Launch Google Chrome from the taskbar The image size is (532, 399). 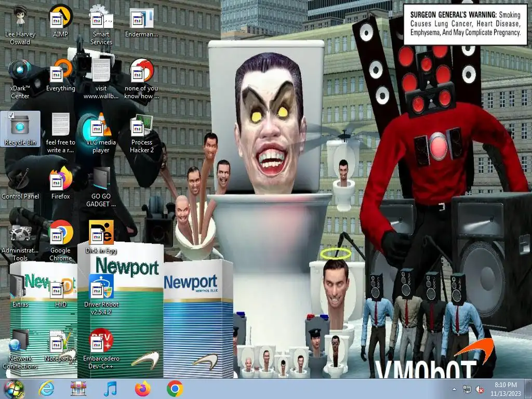pyautogui.click(x=175, y=389)
